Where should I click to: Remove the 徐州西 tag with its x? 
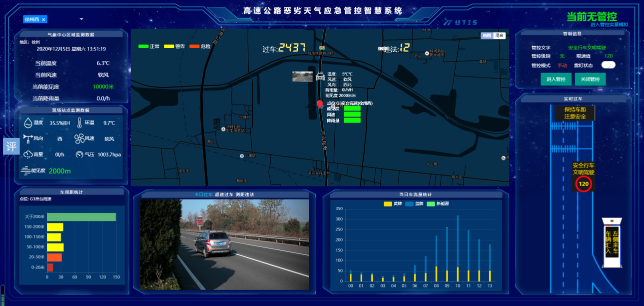(x=43, y=19)
